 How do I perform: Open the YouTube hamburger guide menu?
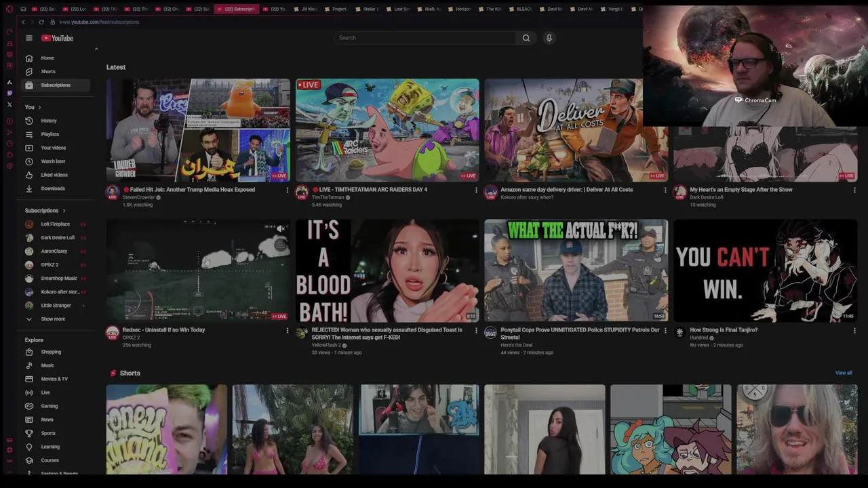[x=29, y=38]
